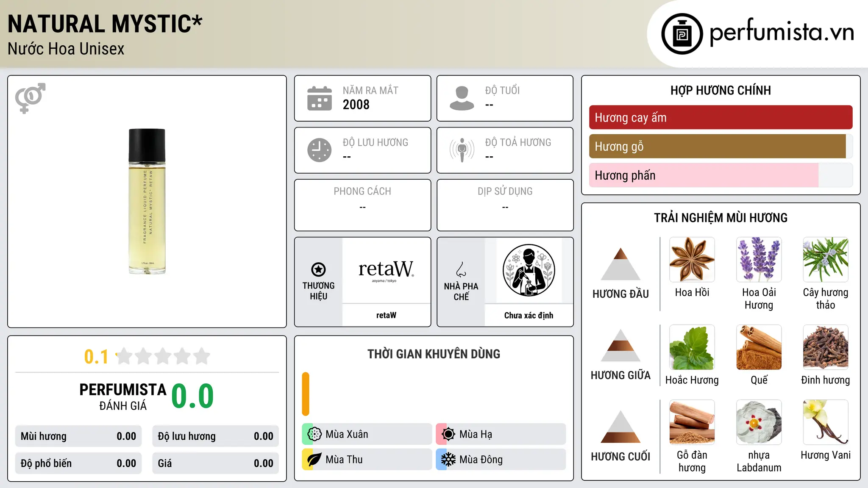This screenshot has width=868, height=488.
Task: Click the Phong cách card
Action: [362, 205]
